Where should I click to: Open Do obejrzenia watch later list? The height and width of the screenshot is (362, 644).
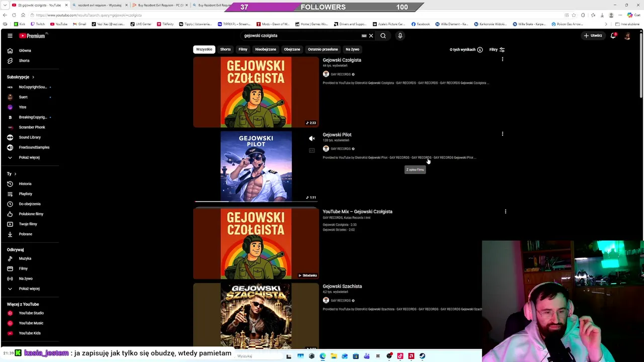click(x=29, y=204)
